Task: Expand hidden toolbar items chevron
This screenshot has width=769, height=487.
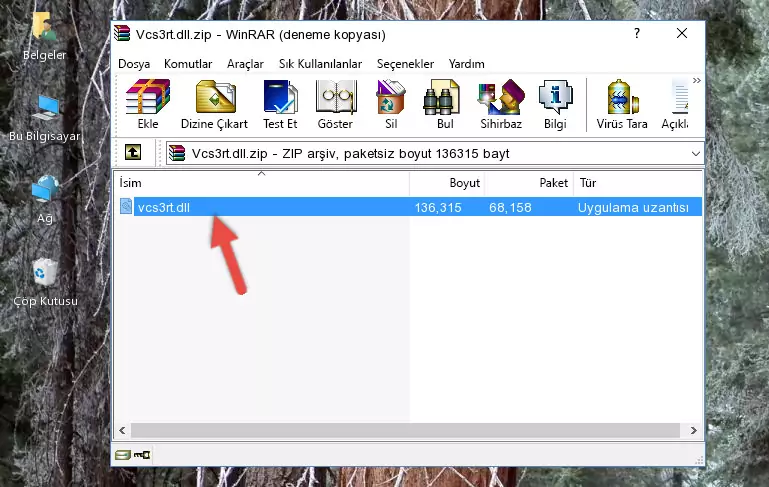Action: [696, 80]
